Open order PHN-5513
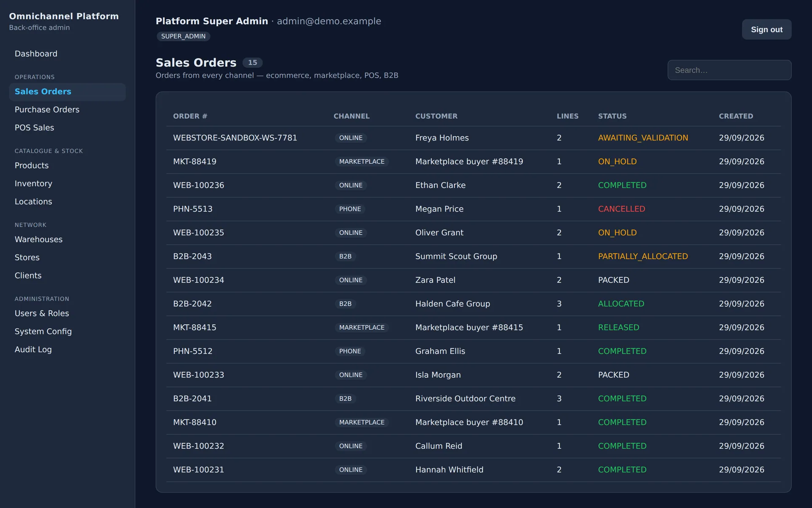The width and height of the screenshot is (812, 508). coord(192,209)
